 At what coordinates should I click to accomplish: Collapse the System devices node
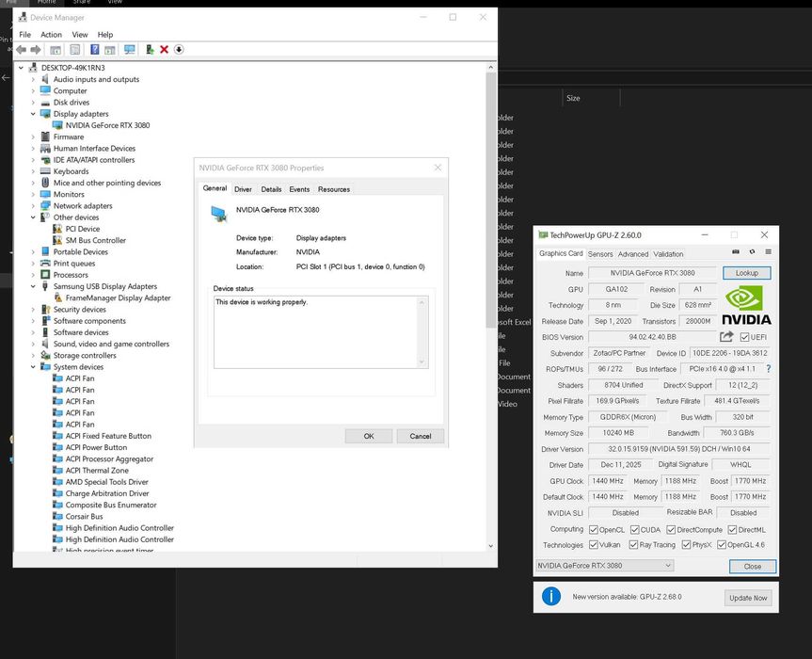click(33, 367)
